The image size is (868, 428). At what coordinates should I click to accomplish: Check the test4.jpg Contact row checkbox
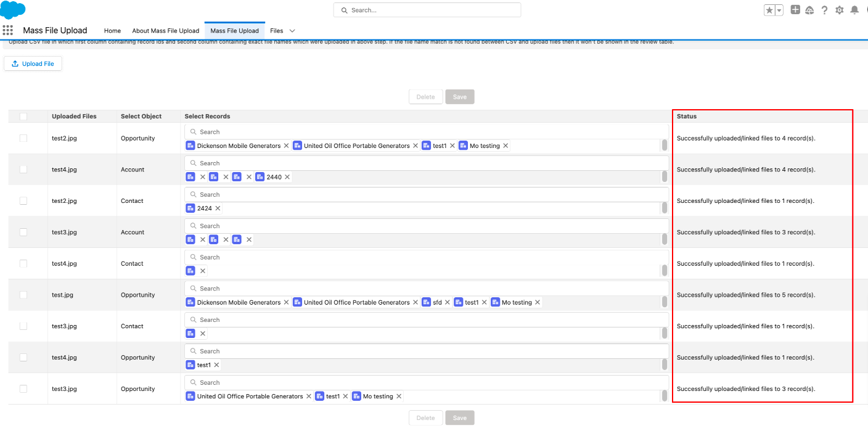tap(23, 263)
